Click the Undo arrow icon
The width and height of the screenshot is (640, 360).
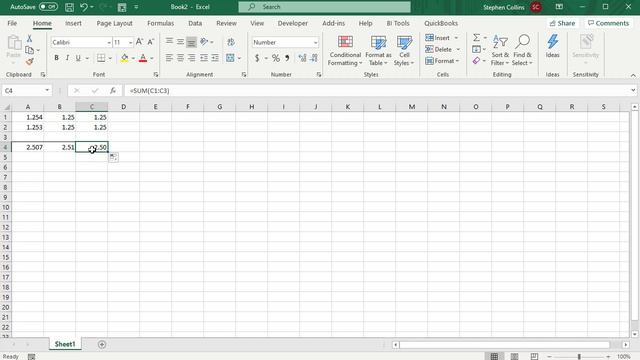point(84,7)
